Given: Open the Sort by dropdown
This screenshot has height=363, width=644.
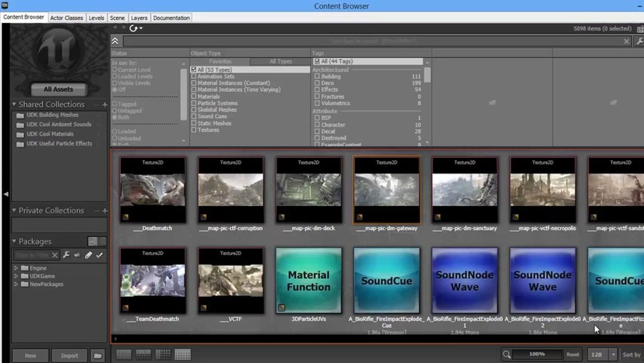Looking at the screenshot, I should 632,354.
